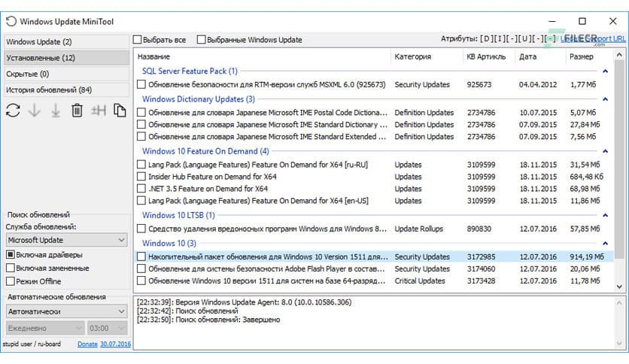Check Lang Pack Feature On Demand en-US checkbox
This screenshot has height=364, width=629.
[141, 201]
